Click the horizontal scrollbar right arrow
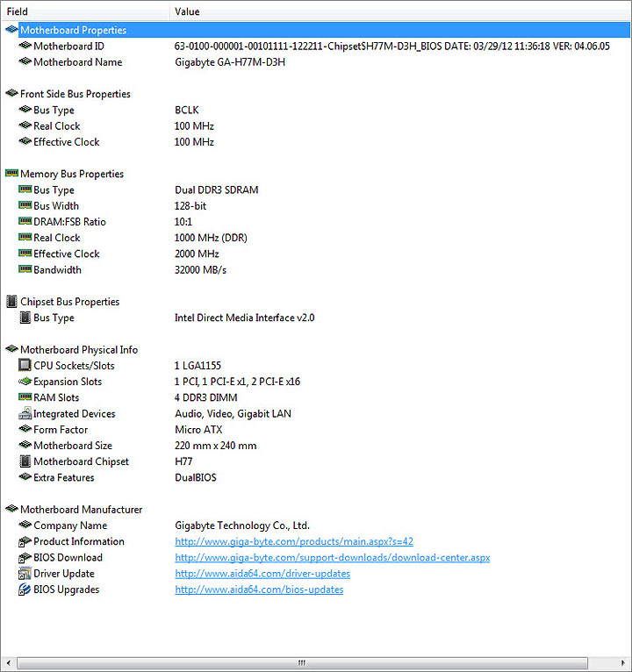Viewport: 632px width, 672px height. pyautogui.click(x=623, y=662)
